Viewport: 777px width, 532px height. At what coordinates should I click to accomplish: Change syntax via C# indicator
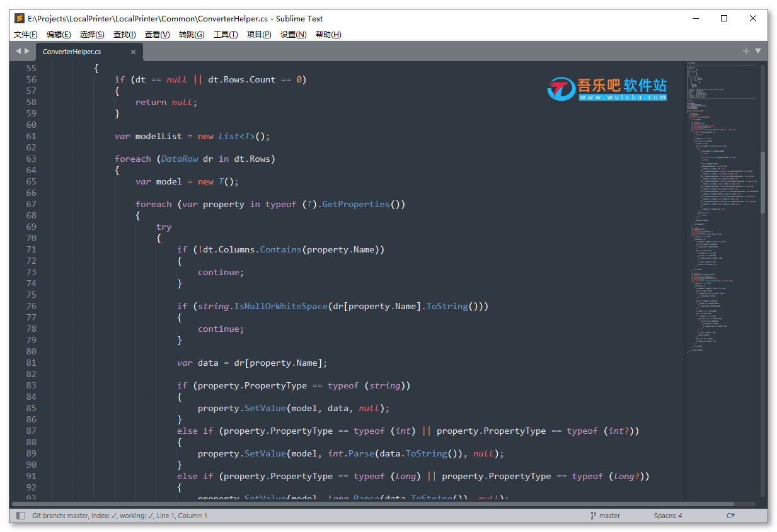coord(731,516)
